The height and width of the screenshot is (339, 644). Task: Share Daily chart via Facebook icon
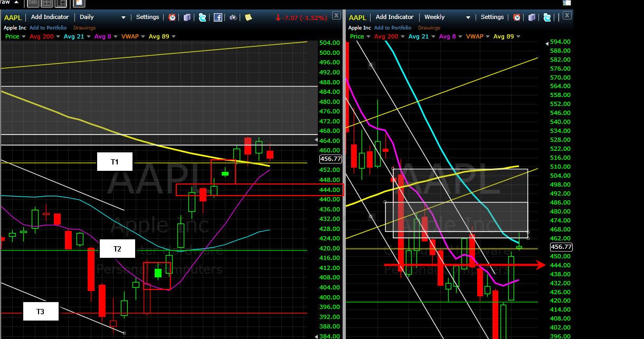click(x=217, y=17)
